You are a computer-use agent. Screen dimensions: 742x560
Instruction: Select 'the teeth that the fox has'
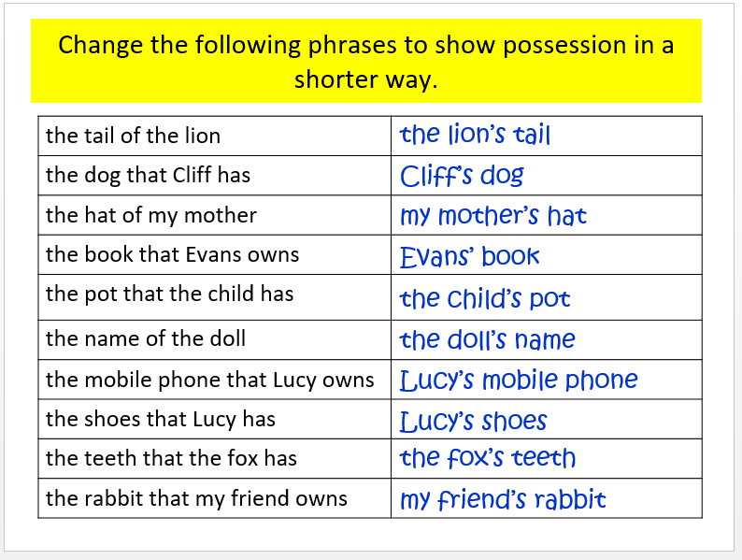(171, 458)
